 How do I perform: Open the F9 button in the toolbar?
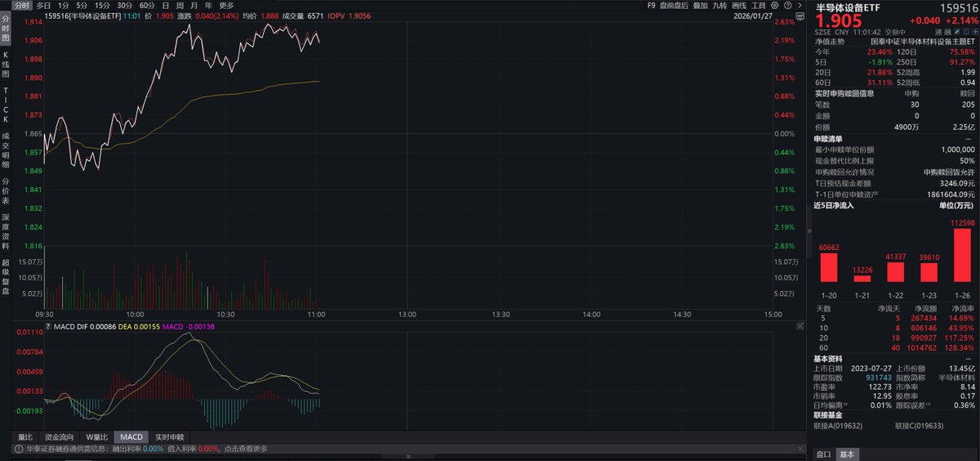(x=651, y=5)
